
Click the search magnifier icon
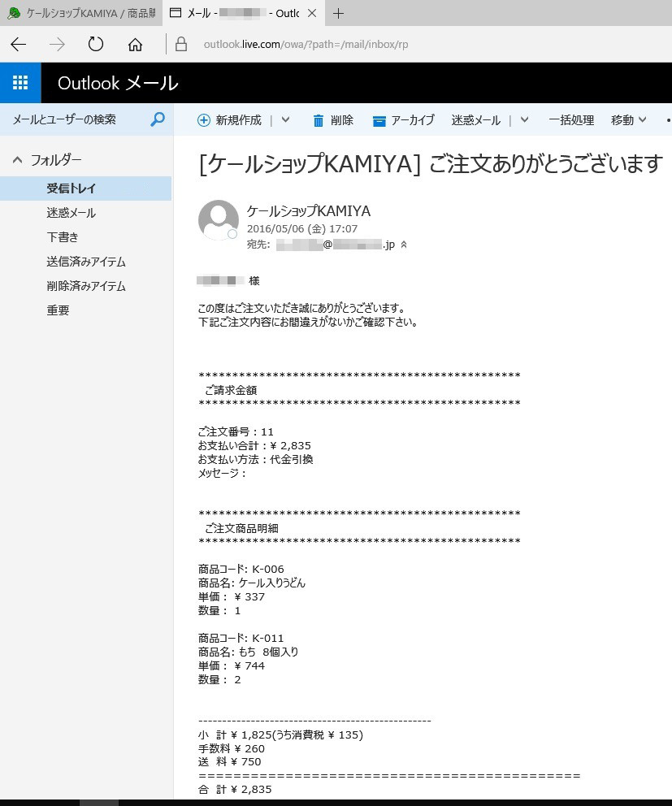pos(158,119)
